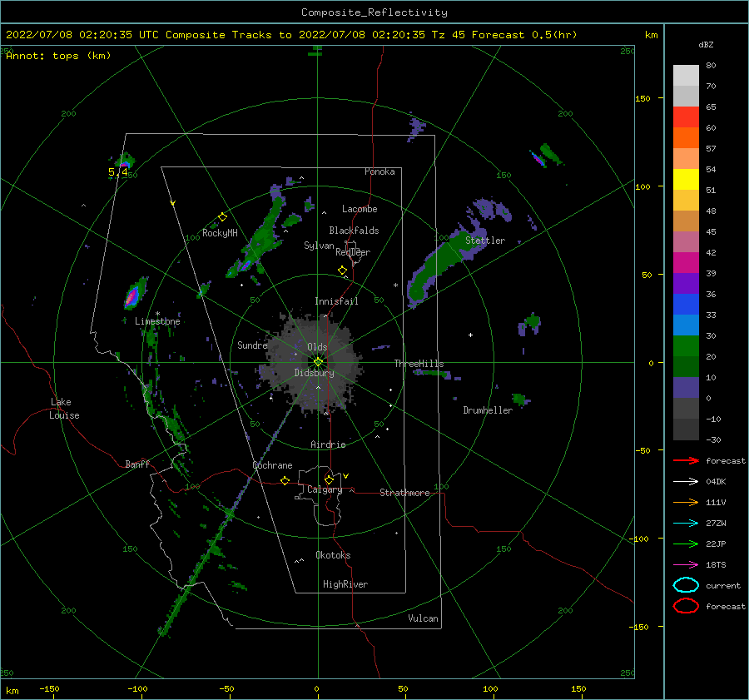Click the magenta-core cell beside the 5.4 annotation

point(125,162)
